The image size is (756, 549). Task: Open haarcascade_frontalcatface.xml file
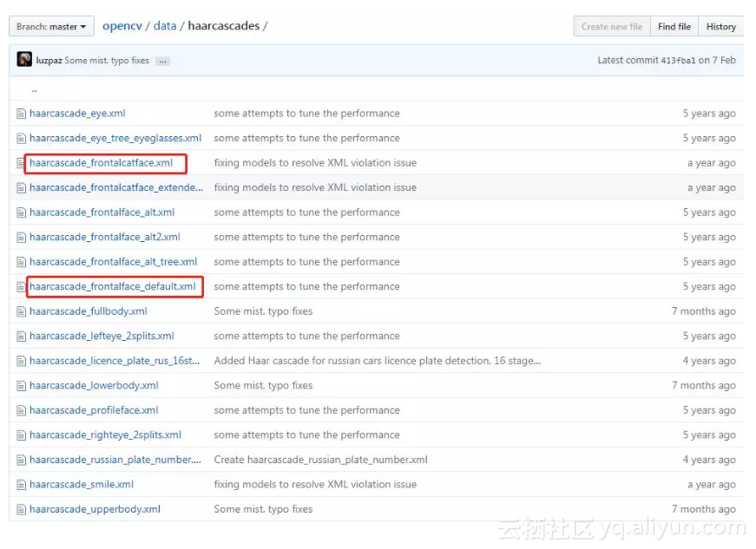pos(101,163)
